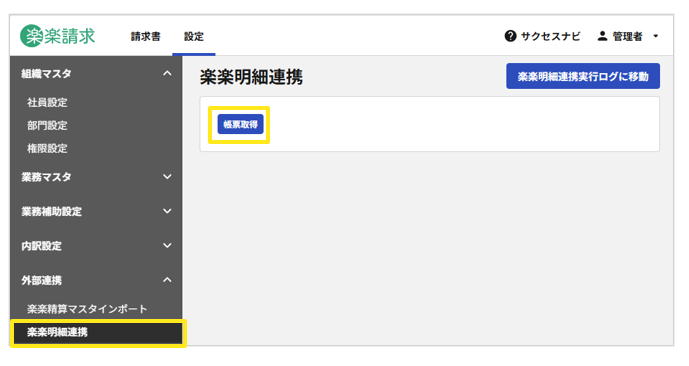Open 権限設定 in the sidebar
Image resolution: width=689 pixels, height=366 pixels.
click(47, 149)
